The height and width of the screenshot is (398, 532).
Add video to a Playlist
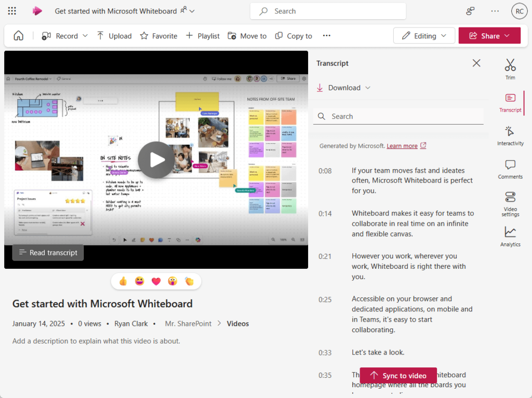[x=203, y=36]
